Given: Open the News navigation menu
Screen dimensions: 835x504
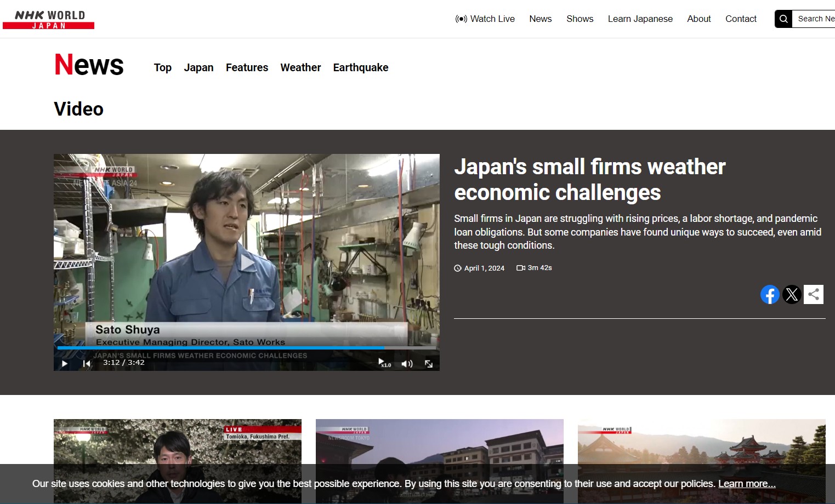Looking at the screenshot, I should (541, 19).
